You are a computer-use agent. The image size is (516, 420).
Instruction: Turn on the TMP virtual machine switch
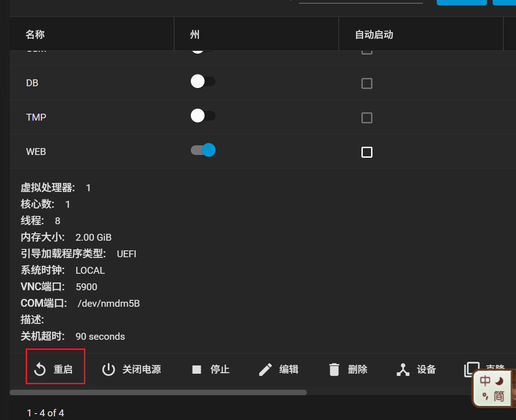[203, 116]
